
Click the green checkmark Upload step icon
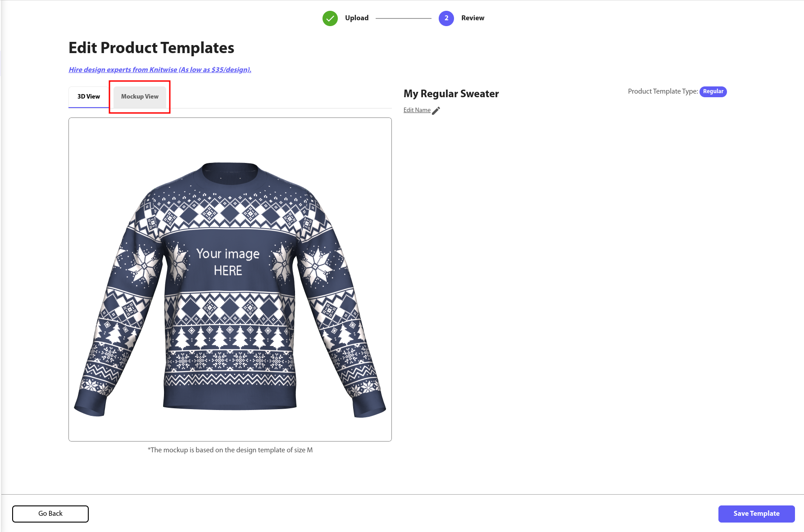pos(330,18)
